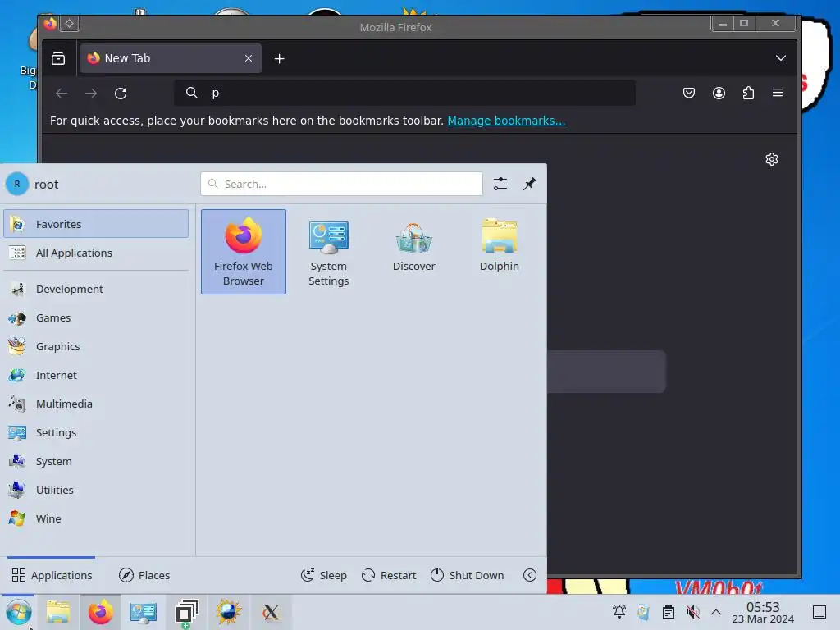Go back in Firefox

click(62, 94)
